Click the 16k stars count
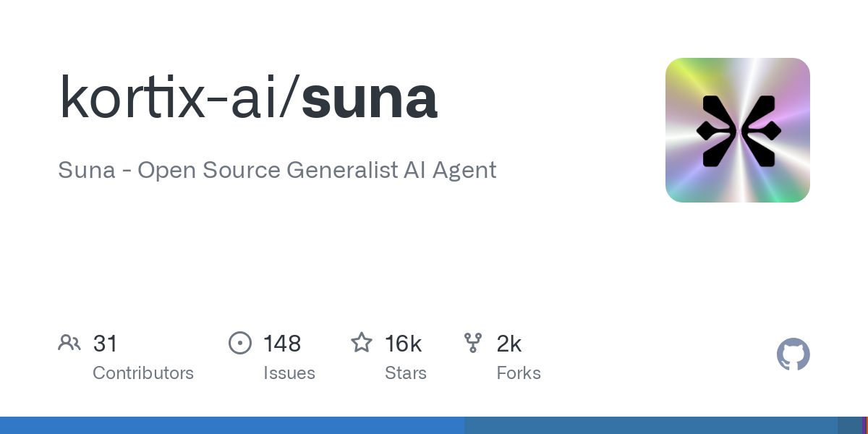 tap(404, 343)
